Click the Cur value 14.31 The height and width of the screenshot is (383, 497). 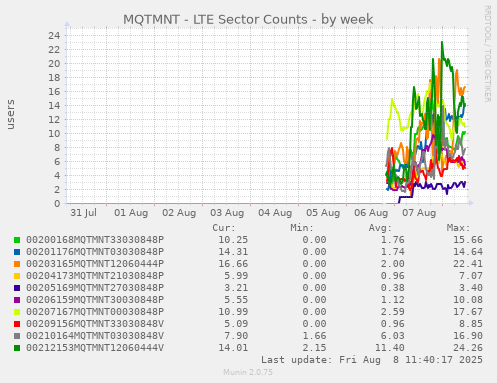tap(233, 252)
